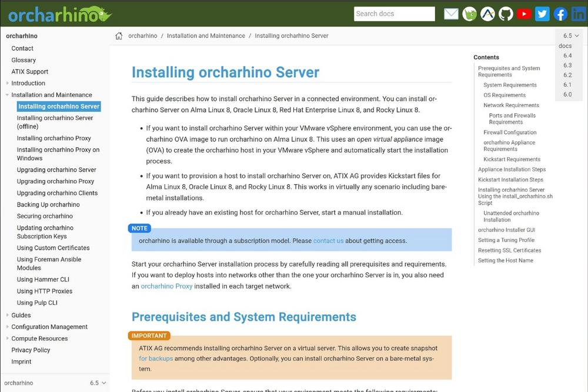This screenshot has width=588, height=392.
Task: Open the Facebook icon
Action: click(560, 14)
